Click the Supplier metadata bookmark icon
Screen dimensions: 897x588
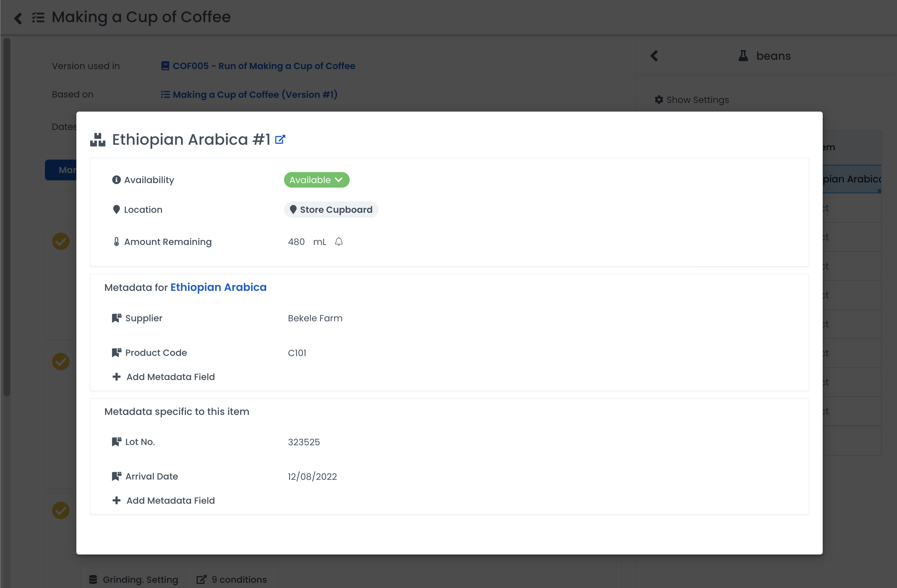tap(116, 318)
